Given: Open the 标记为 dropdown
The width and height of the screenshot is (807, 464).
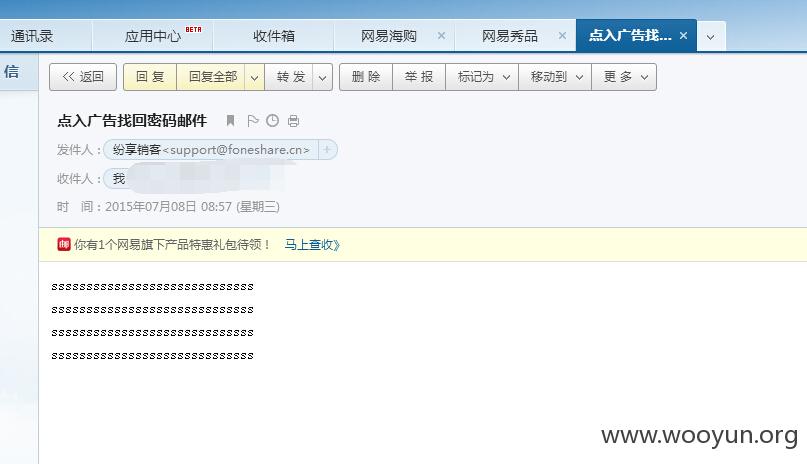Looking at the screenshot, I should (x=482, y=77).
